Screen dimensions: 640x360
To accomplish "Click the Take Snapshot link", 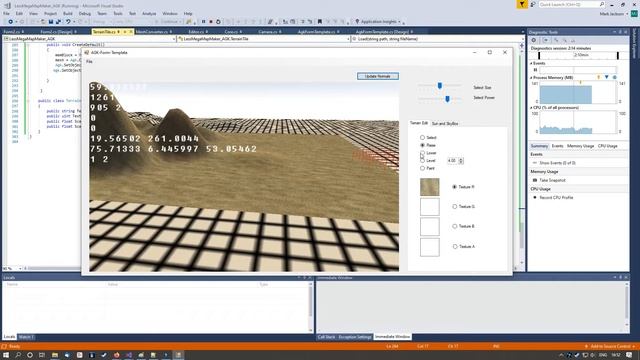I will pyautogui.click(x=552, y=180).
